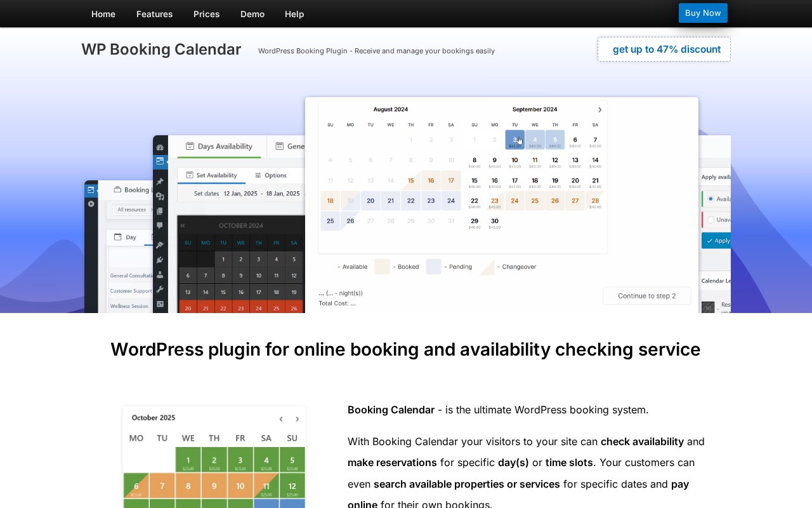Image resolution: width=812 pixels, height=508 pixels.
Task: Click the WP Booking Calendar site title
Action: pos(161,50)
